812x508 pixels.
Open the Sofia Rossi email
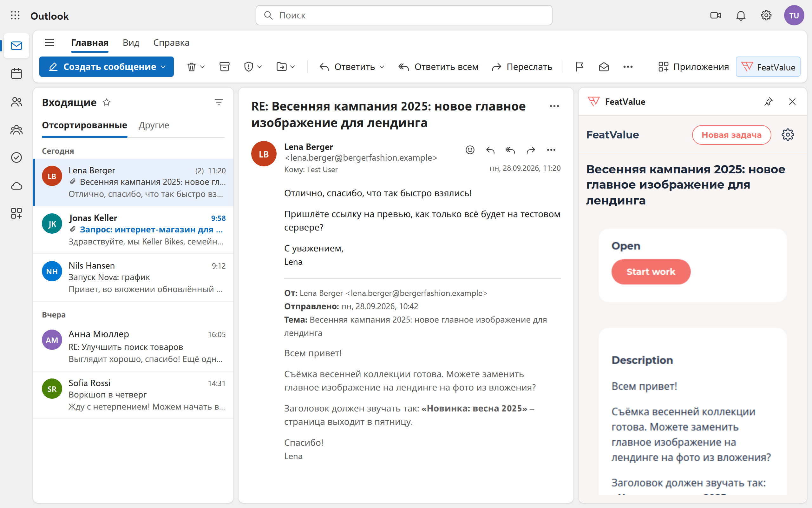[134, 395]
